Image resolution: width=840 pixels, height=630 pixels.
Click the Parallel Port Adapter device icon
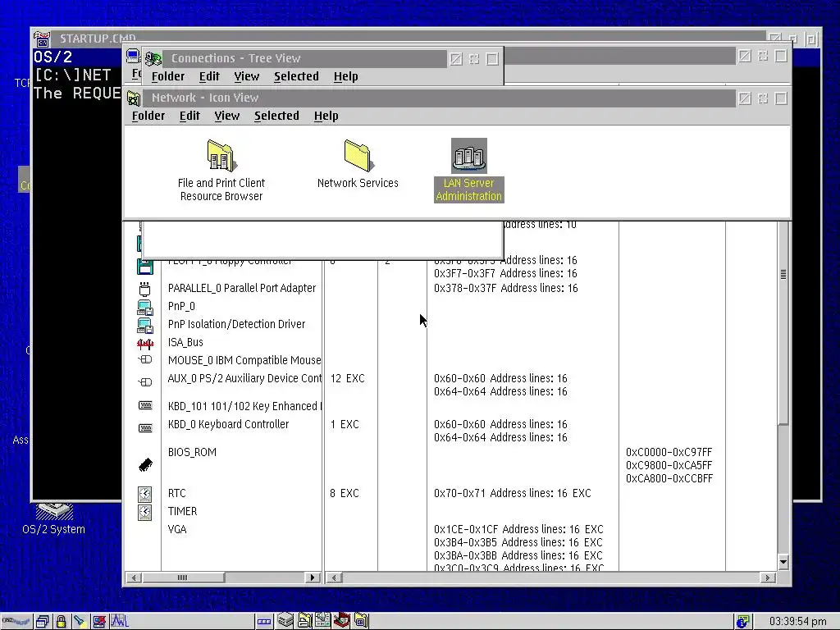click(x=145, y=289)
